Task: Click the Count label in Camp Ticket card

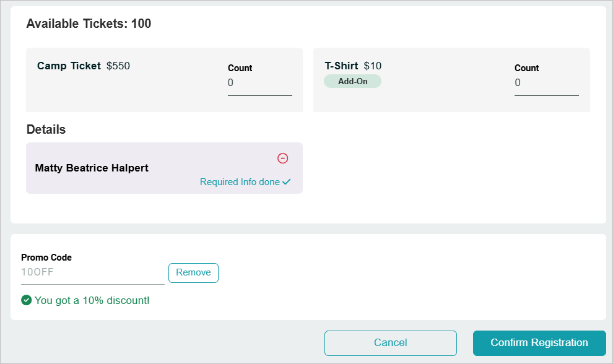Action: tap(240, 68)
